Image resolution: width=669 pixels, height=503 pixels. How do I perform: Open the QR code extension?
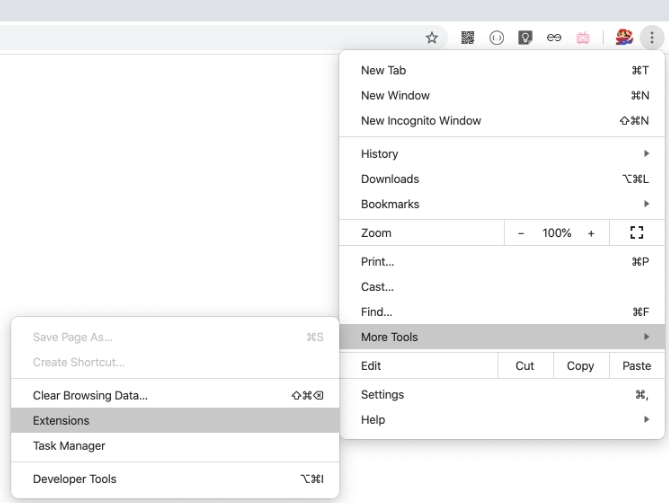pyautogui.click(x=467, y=37)
